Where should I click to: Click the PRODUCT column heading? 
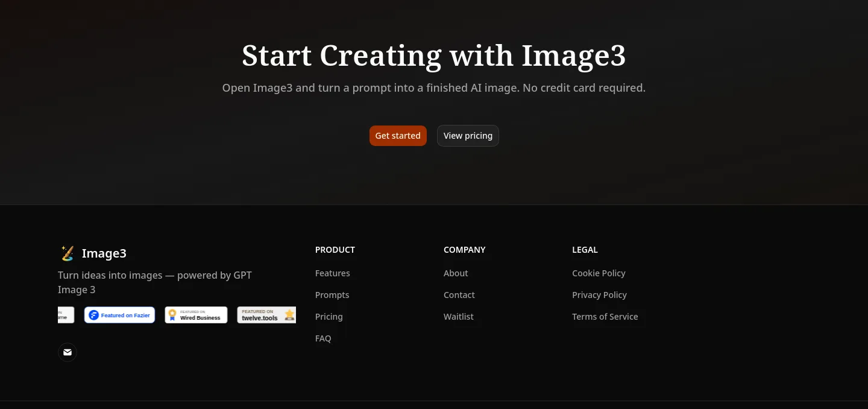(335, 250)
